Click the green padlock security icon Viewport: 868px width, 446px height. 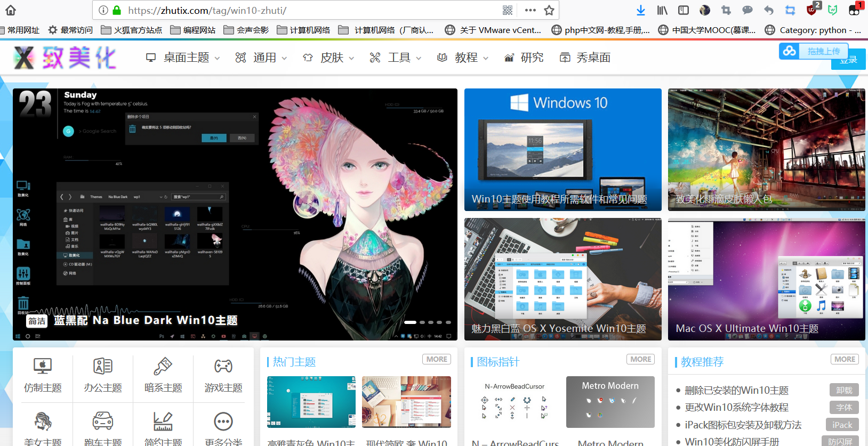[117, 10]
